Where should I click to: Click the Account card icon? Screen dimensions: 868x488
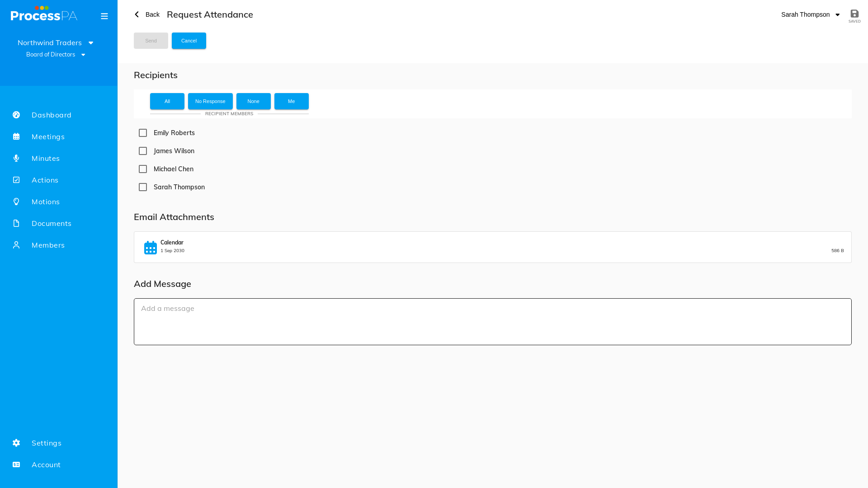16,465
